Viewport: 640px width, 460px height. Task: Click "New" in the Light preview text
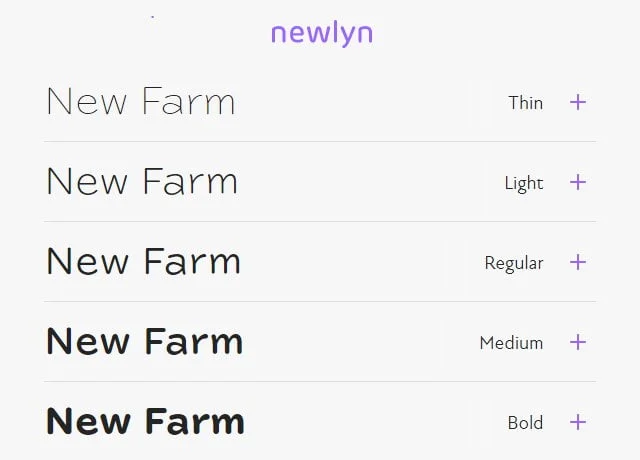pyautogui.click(x=86, y=182)
